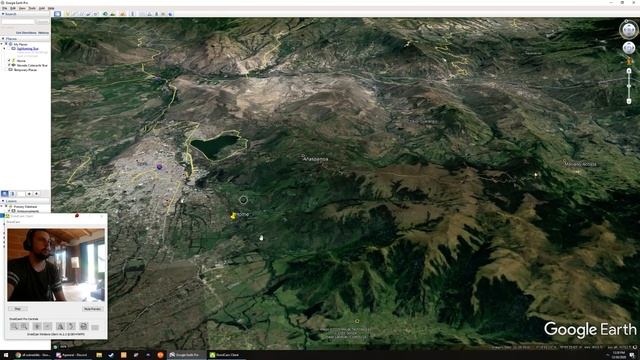The height and width of the screenshot is (360, 640).
Task: Click the blue globe icon ending the toolbar
Action: (x=171, y=14)
